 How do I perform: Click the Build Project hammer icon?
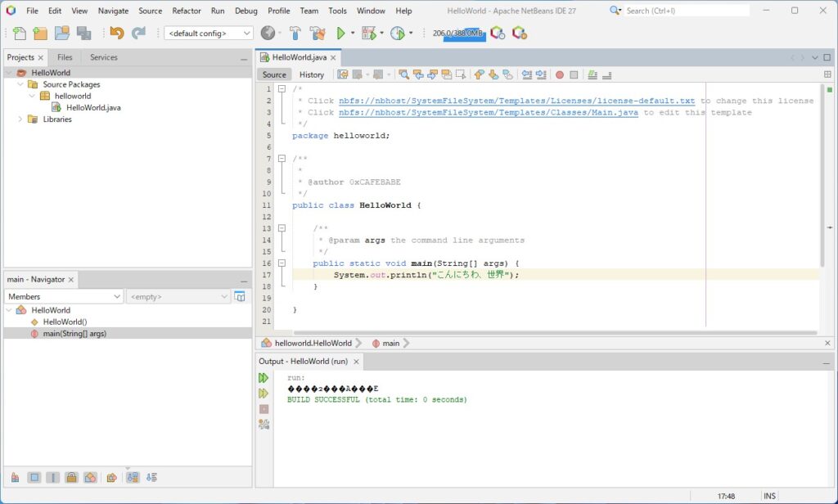(295, 34)
